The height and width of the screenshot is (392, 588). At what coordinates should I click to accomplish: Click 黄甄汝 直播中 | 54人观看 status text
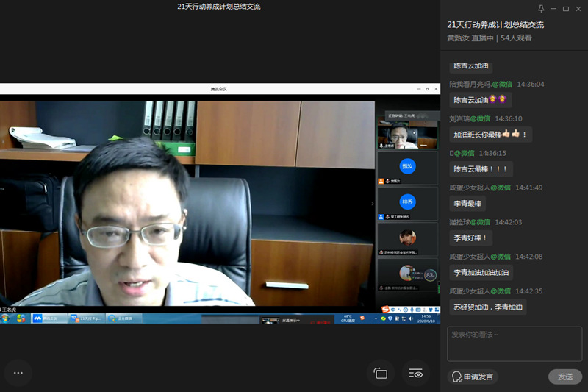490,38
